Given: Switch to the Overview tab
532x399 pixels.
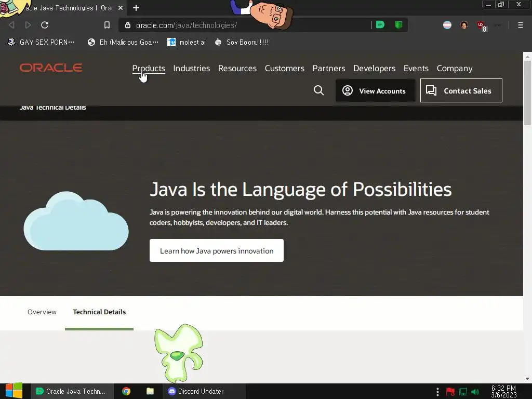Looking at the screenshot, I should pos(42,312).
